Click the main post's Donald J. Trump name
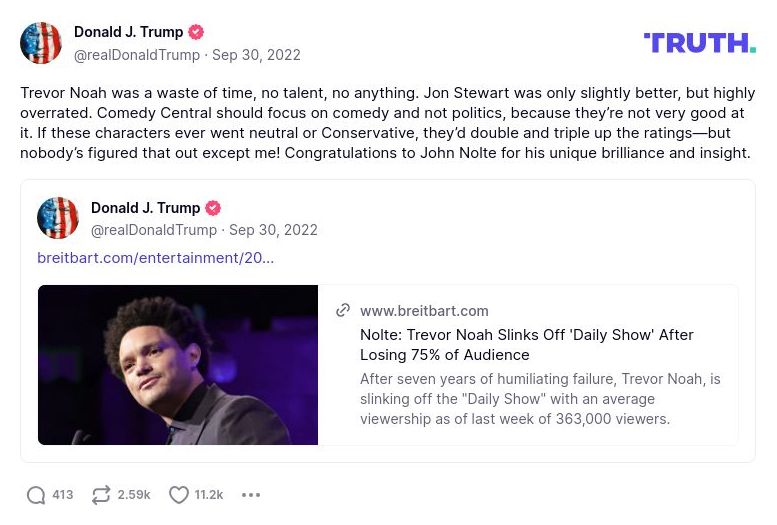This screenshot has width=777, height=525. tap(128, 32)
